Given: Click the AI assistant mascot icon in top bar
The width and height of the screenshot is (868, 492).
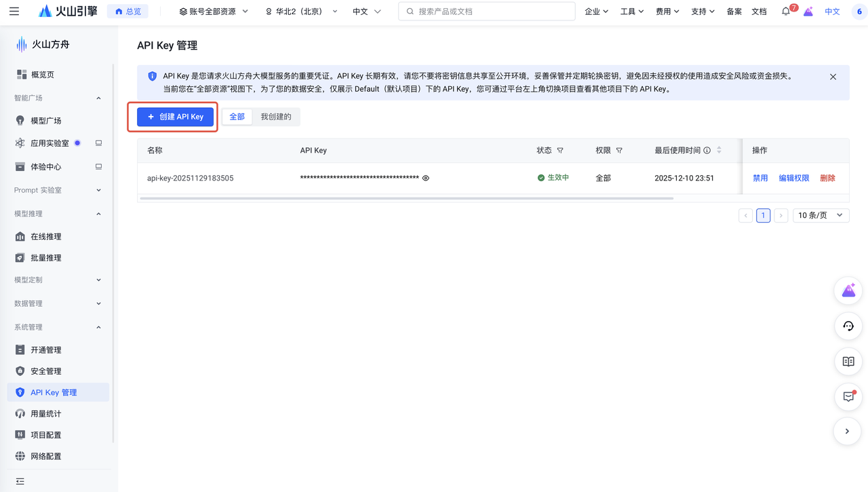Looking at the screenshot, I should 808,11.
